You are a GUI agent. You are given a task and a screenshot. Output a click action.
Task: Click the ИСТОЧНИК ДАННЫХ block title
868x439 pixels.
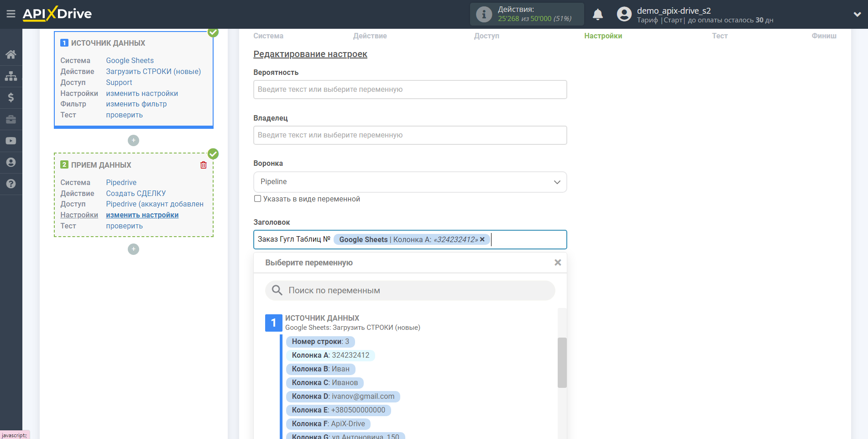(x=108, y=43)
